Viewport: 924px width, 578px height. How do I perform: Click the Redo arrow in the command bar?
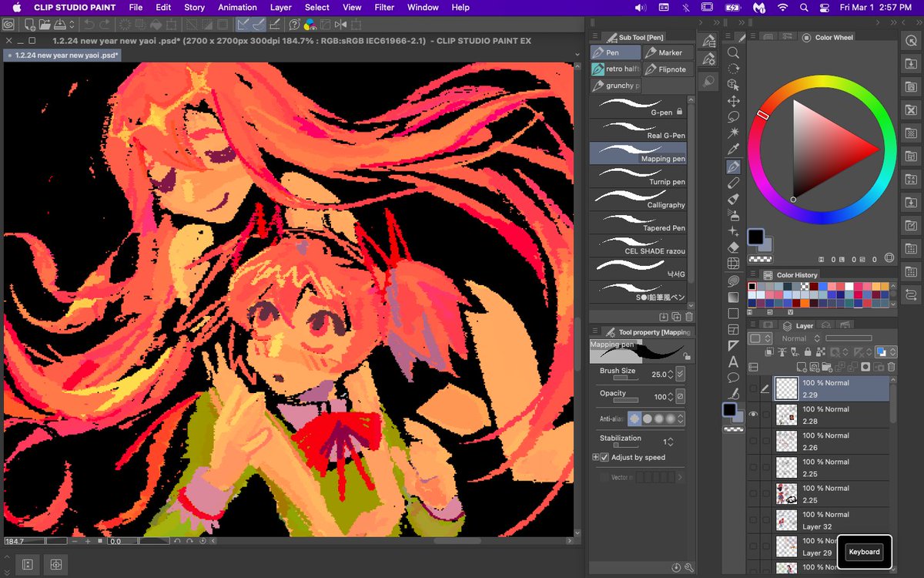(x=106, y=26)
